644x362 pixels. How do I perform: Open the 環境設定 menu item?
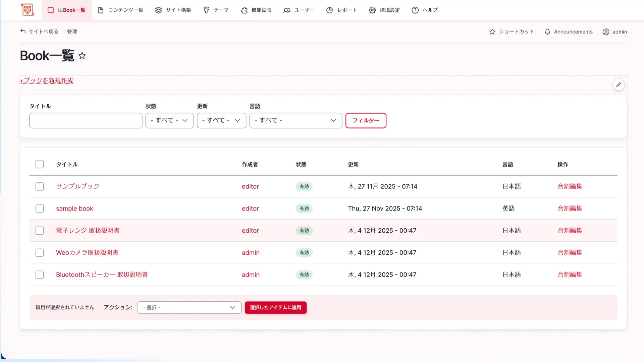[384, 10]
